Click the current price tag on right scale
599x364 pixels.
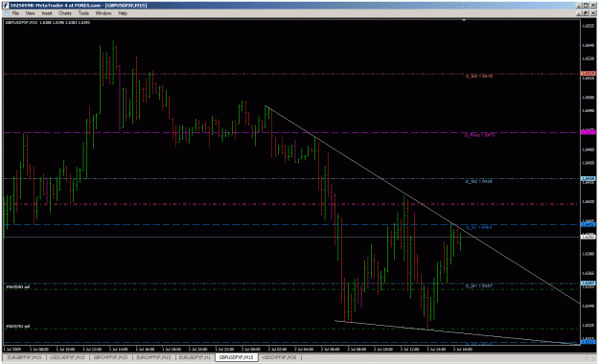click(587, 237)
